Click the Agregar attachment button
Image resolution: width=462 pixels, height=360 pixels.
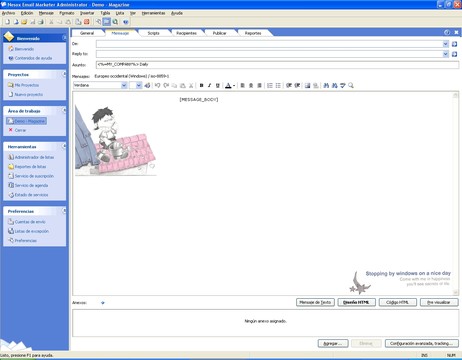coord(333,343)
